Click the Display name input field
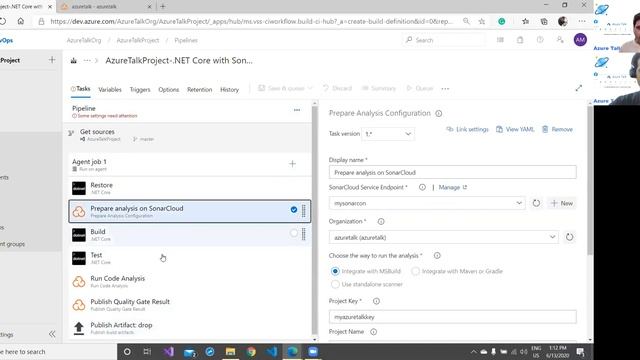Viewport: 640px width, 360px height. click(453, 172)
